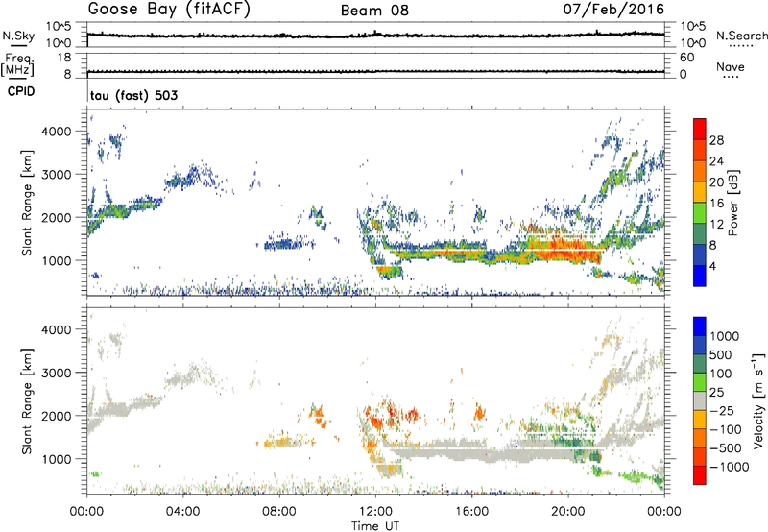768x532 pixels.
Task: Click the blue top segment of the Velocity colorbar
Action: [700, 326]
